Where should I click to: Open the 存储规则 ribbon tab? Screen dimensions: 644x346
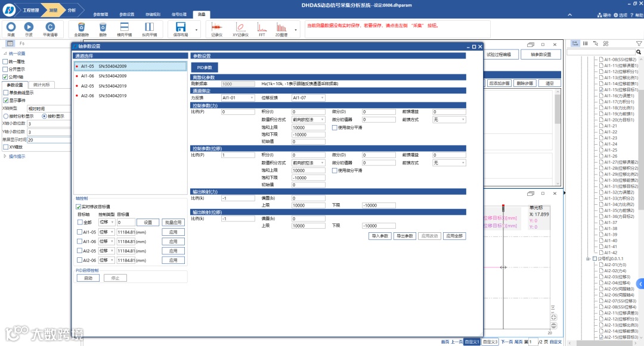[153, 14]
